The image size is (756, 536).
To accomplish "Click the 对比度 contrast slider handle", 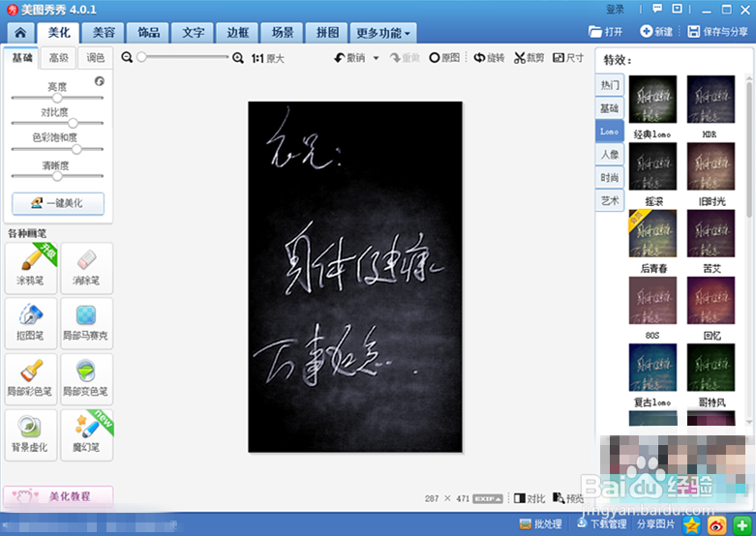I will 73,123.
